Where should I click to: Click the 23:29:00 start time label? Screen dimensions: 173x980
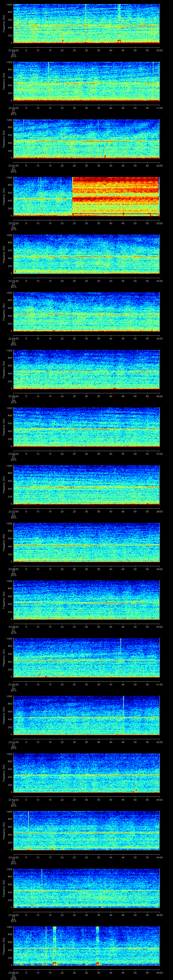pyautogui.click(x=13, y=50)
